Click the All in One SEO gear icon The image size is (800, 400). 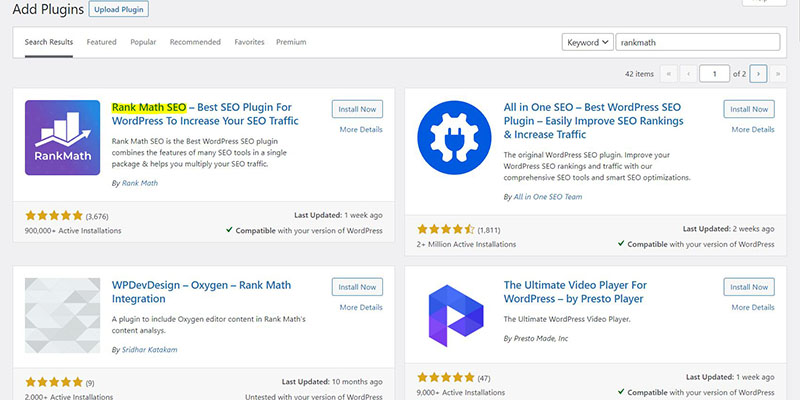point(454,138)
